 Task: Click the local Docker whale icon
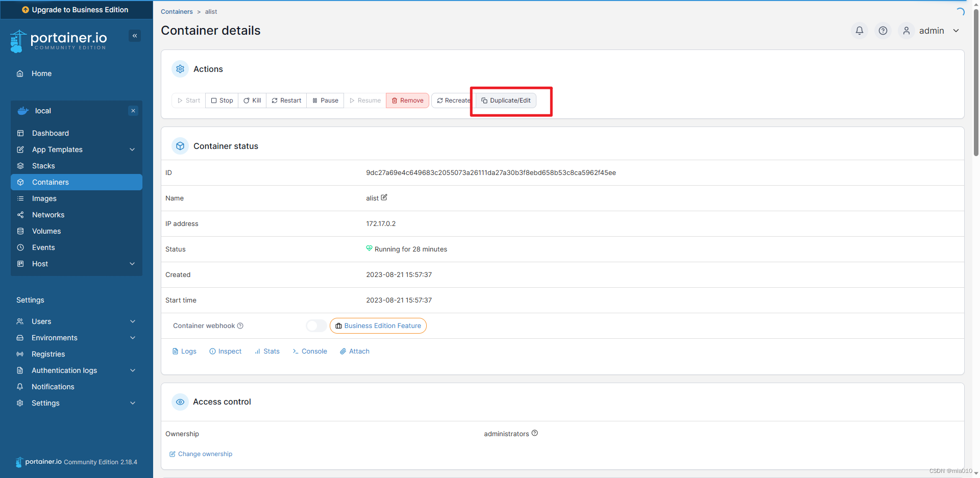click(23, 111)
